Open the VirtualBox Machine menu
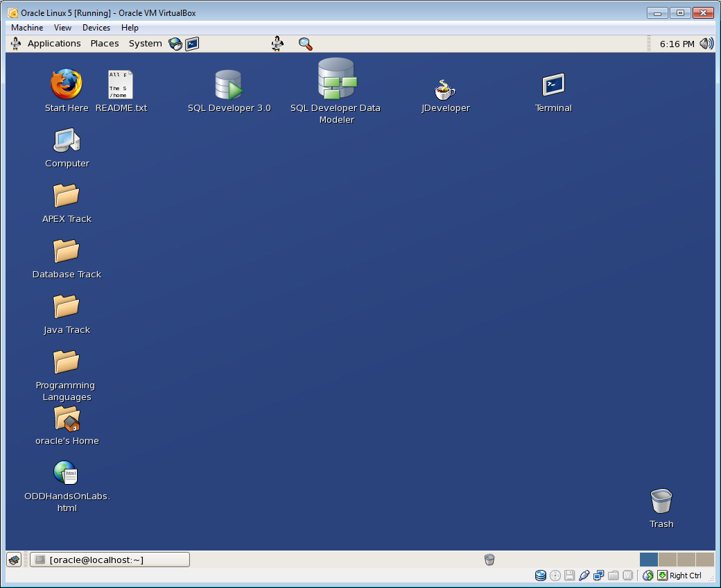Image resolution: width=721 pixels, height=588 pixels. [27, 28]
